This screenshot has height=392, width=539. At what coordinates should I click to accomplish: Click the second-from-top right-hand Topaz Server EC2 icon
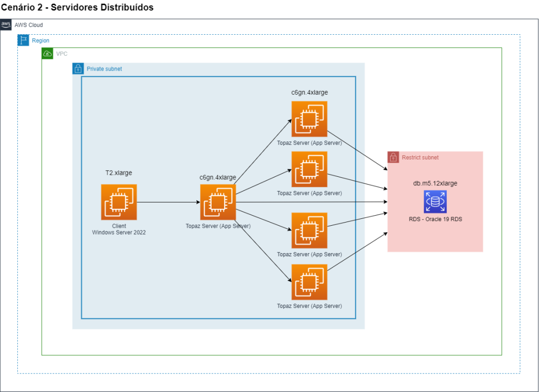tap(310, 169)
